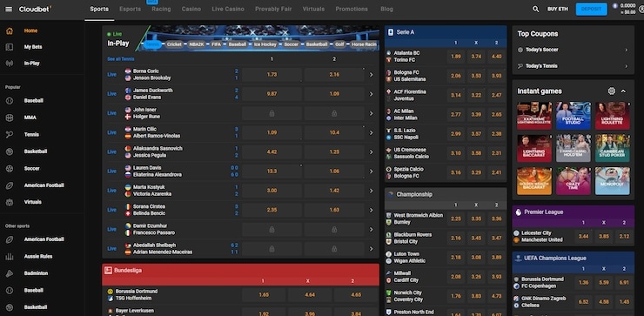Select Borna Coric odds 1.73

click(x=272, y=75)
